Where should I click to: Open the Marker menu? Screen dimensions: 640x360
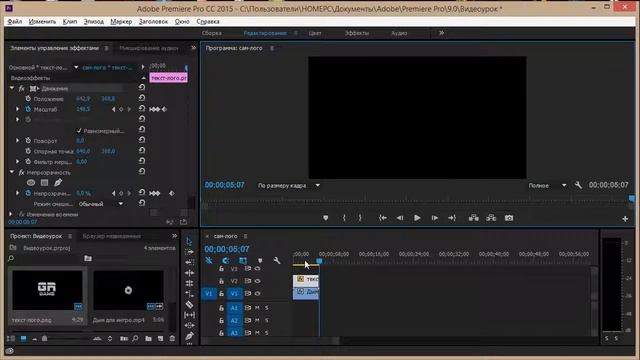coord(121,21)
